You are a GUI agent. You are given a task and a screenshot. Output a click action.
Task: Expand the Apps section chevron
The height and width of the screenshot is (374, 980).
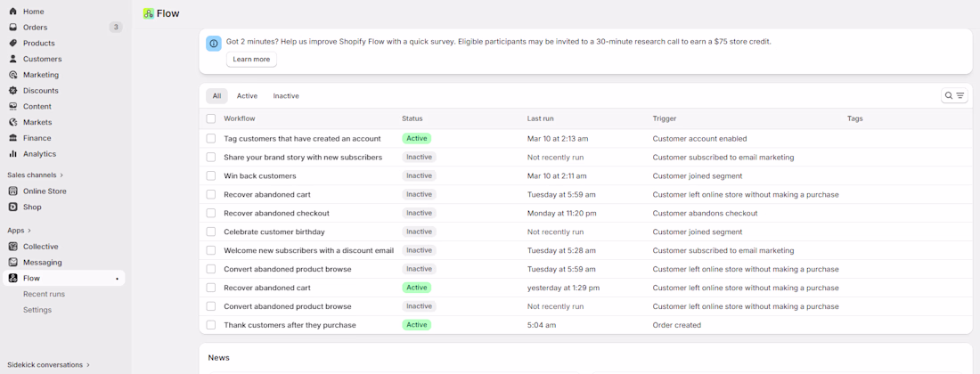click(29, 231)
